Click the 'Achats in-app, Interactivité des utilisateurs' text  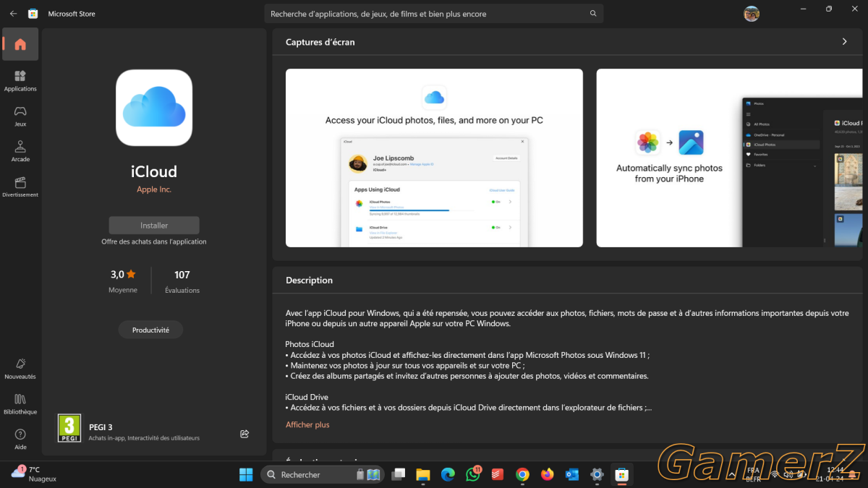point(144,438)
